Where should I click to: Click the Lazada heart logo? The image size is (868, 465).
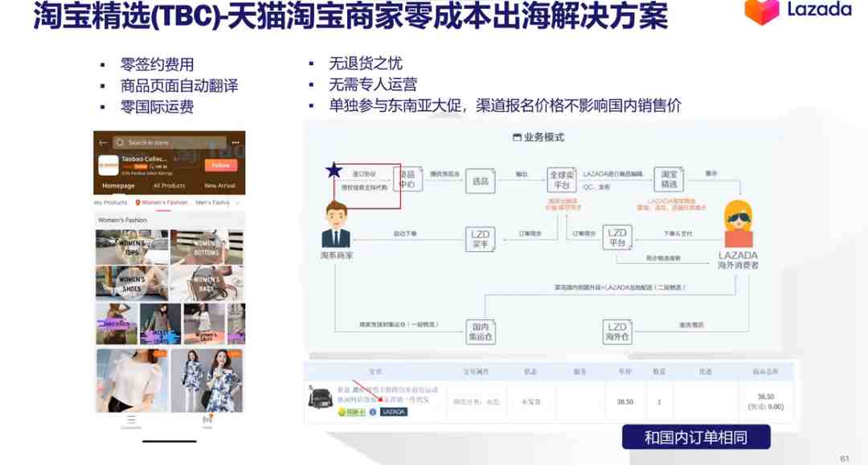coord(762,11)
